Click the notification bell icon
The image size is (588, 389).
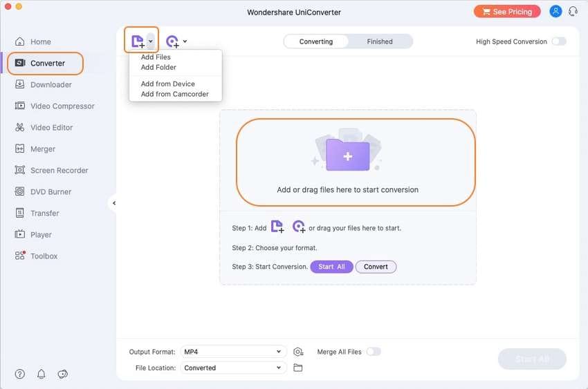click(x=41, y=374)
